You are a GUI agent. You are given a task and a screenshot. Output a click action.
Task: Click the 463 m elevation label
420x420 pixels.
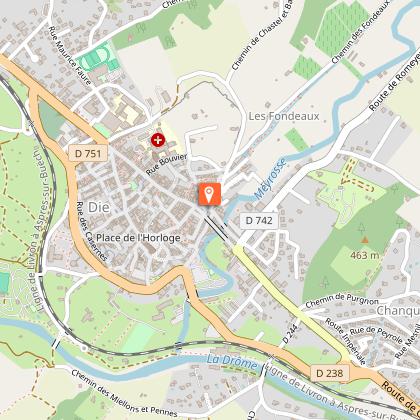[x=365, y=255]
